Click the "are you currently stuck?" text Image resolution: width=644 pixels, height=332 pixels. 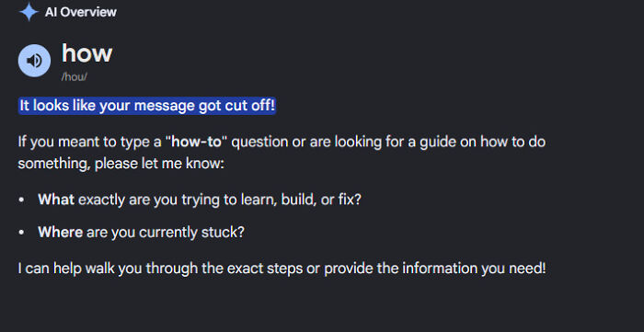coord(166,233)
